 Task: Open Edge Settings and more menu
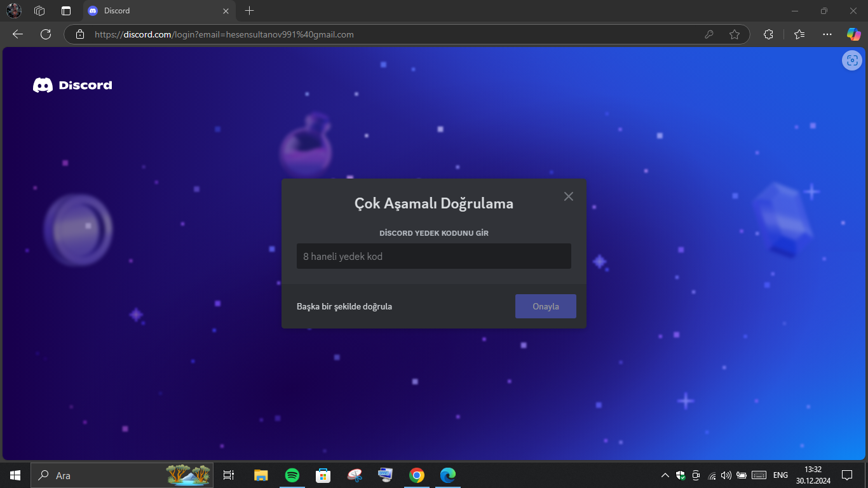827,34
